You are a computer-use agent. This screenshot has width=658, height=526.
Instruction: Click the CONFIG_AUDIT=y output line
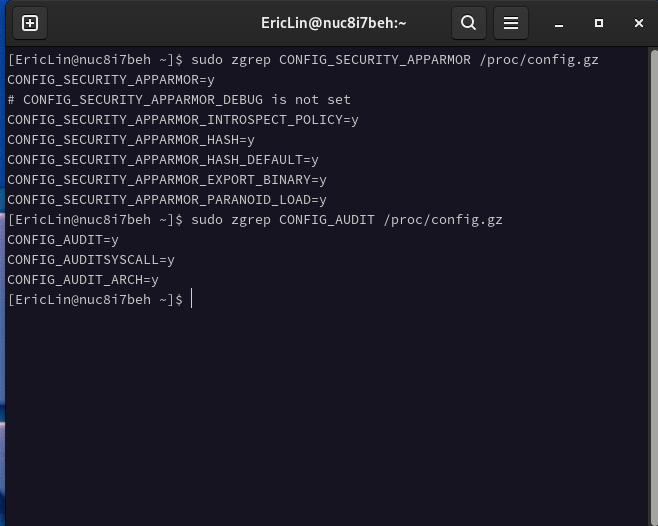pyautogui.click(x=63, y=240)
